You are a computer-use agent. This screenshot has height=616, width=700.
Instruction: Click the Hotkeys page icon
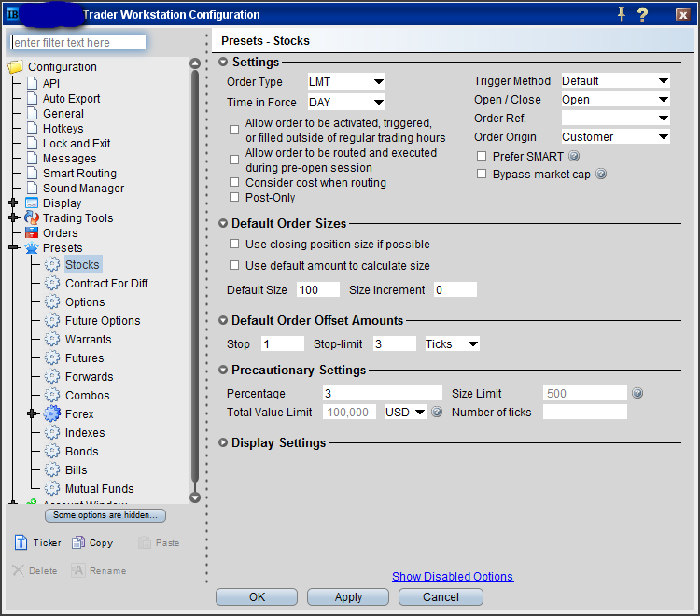[32, 128]
